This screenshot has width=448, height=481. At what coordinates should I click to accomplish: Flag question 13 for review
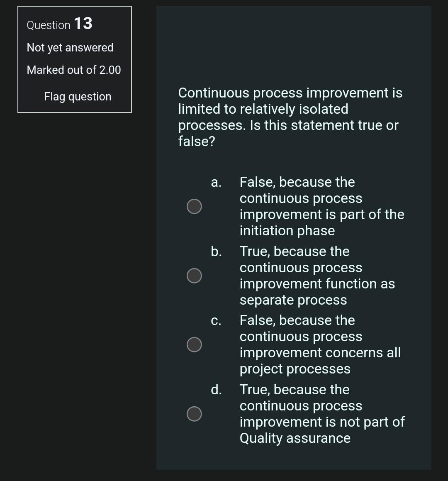tap(78, 97)
